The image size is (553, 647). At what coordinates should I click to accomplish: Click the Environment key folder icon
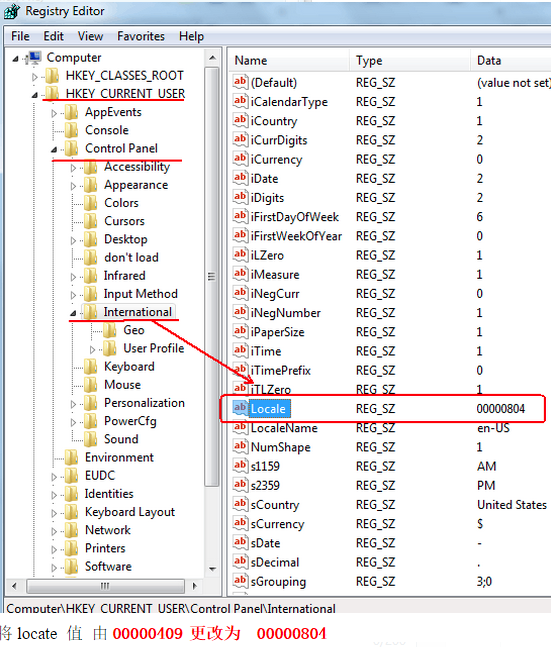71,457
